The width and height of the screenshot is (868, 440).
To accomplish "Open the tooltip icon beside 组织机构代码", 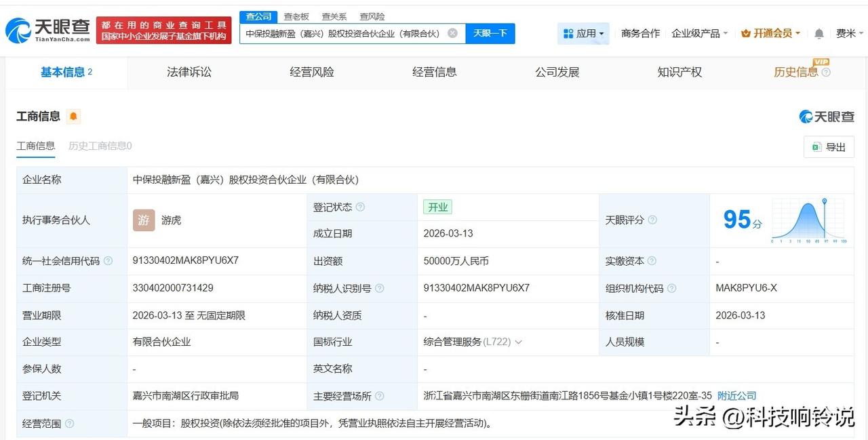I will [x=671, y=287].
